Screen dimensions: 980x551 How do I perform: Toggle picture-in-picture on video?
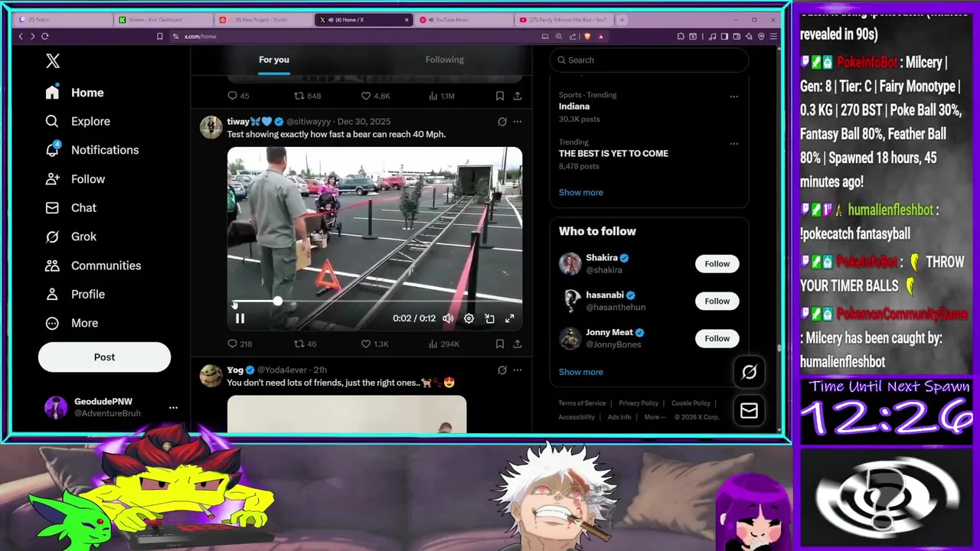(x=489, y=318)
